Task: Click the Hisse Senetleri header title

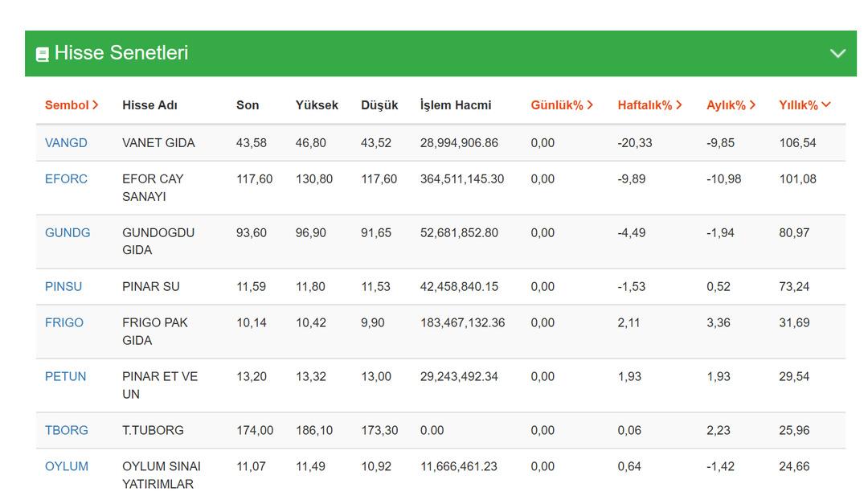Action: click(121, 53)
